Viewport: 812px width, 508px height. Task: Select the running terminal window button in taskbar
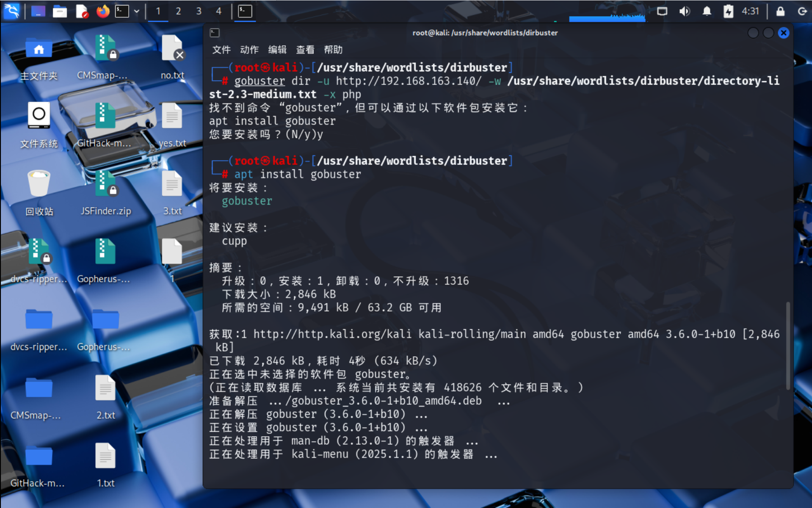point(245,11)
